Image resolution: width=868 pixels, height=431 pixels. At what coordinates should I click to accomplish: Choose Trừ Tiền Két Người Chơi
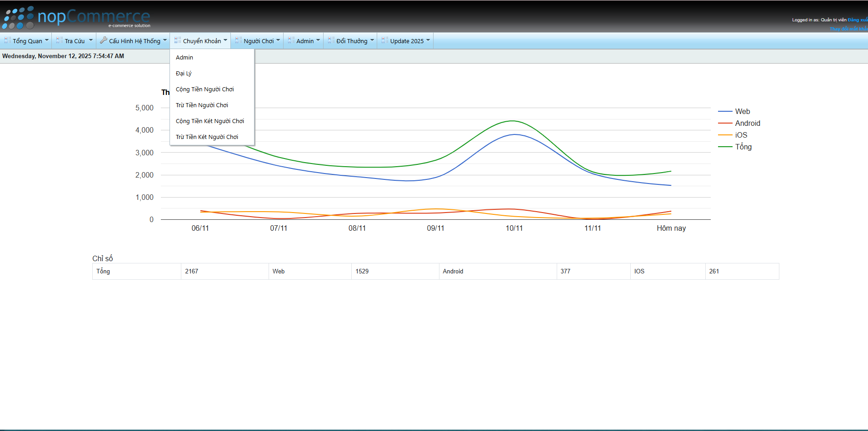(207, 137)
